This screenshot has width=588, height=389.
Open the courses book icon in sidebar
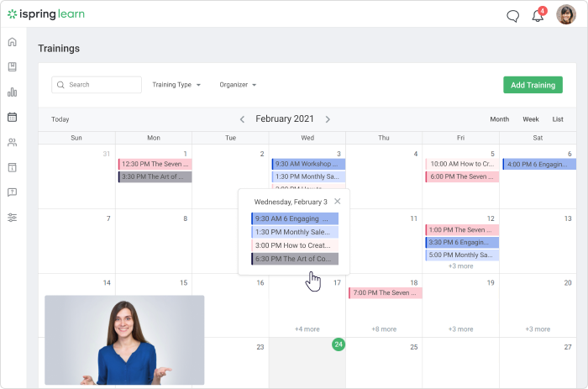(12, 66)
